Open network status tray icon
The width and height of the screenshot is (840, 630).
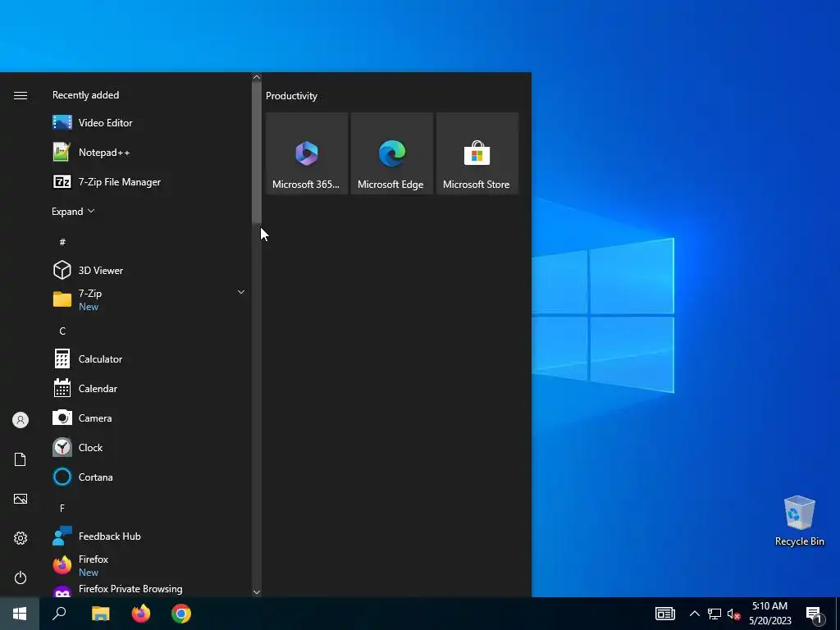714,614
